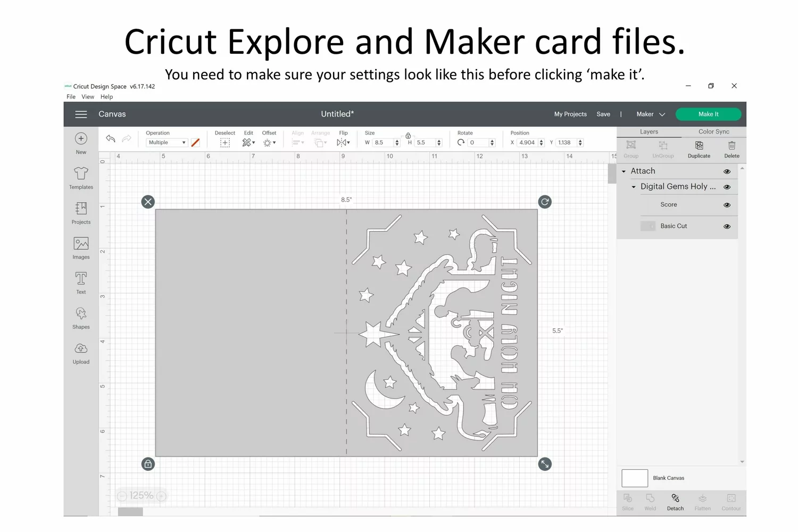Image resolution: width=798 pixels, height=532 pixels.
Task: Open the Help menu
Action: pyautogui.click(x=107, y=97)
